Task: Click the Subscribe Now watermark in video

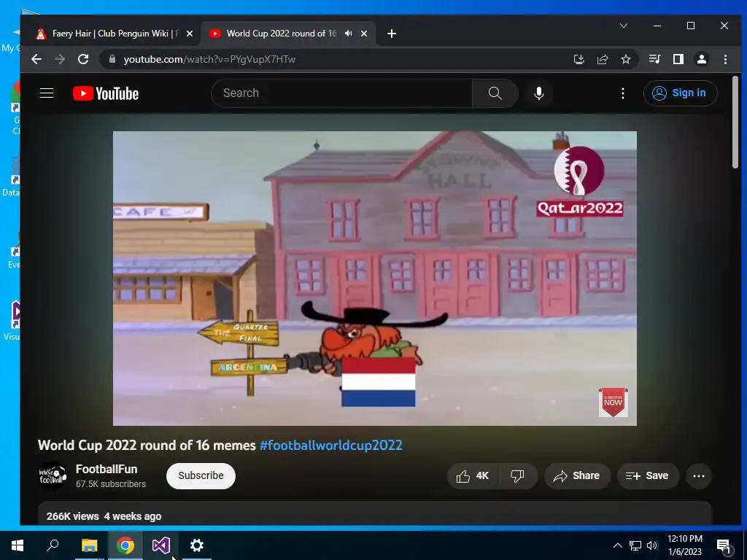Action: pyautogui.click(x=613, y=402)
